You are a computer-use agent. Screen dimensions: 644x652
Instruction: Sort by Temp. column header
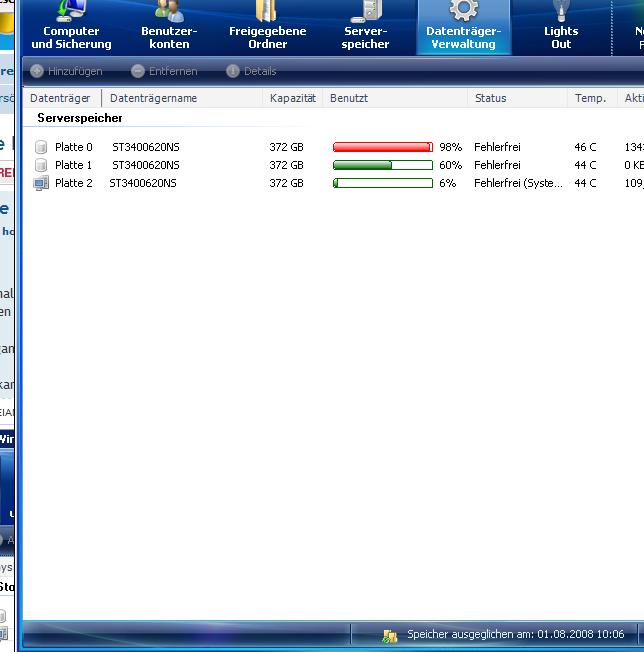pyautogui.click(x=590, y=98)
